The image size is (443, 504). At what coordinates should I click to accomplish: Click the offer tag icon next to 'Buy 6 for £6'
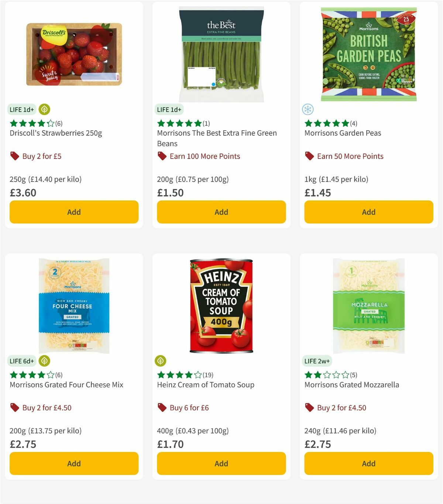[162, 408]
